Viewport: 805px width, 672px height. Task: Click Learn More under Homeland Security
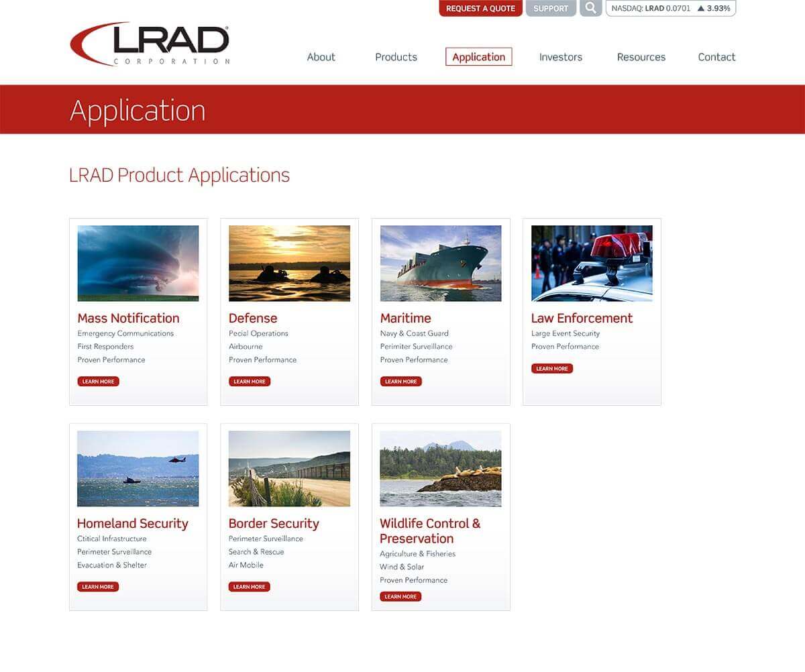tap(98, 587)
